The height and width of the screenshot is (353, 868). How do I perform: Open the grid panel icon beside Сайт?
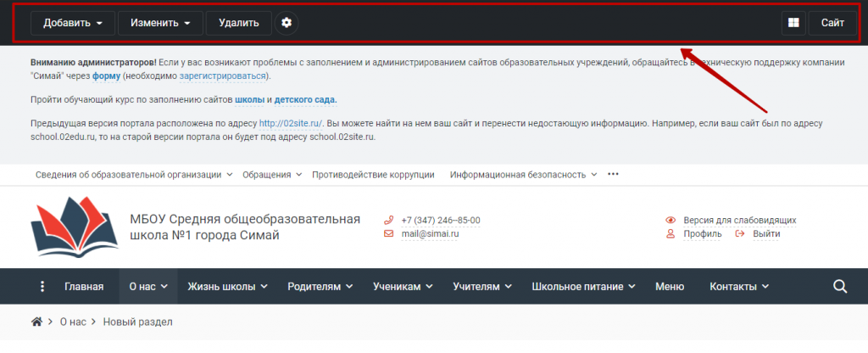[793, 23]
